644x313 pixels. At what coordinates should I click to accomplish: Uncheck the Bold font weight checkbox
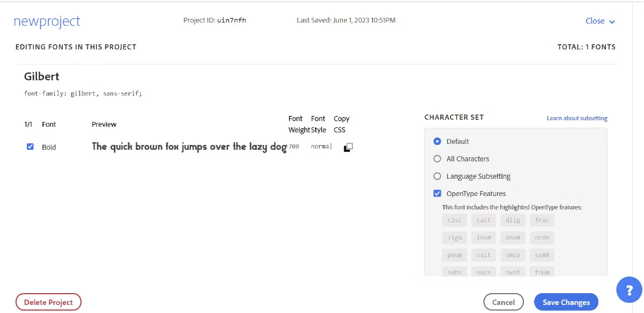(30, 146)
